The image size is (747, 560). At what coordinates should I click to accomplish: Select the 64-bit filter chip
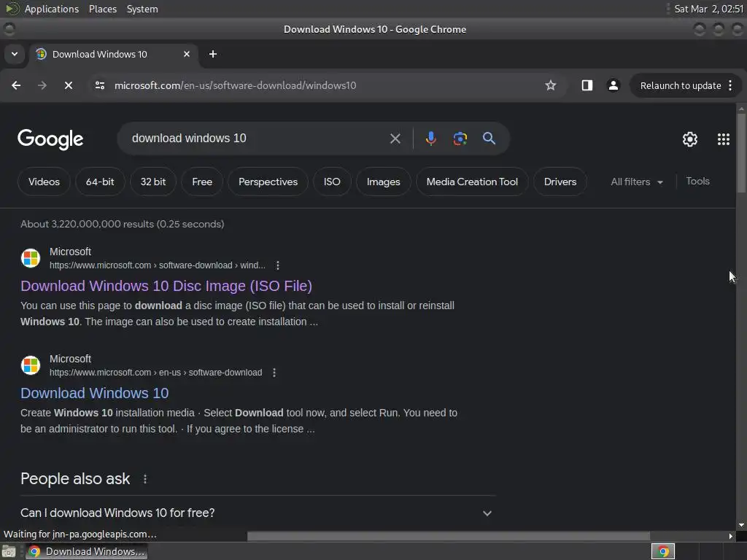pos(100,182)
